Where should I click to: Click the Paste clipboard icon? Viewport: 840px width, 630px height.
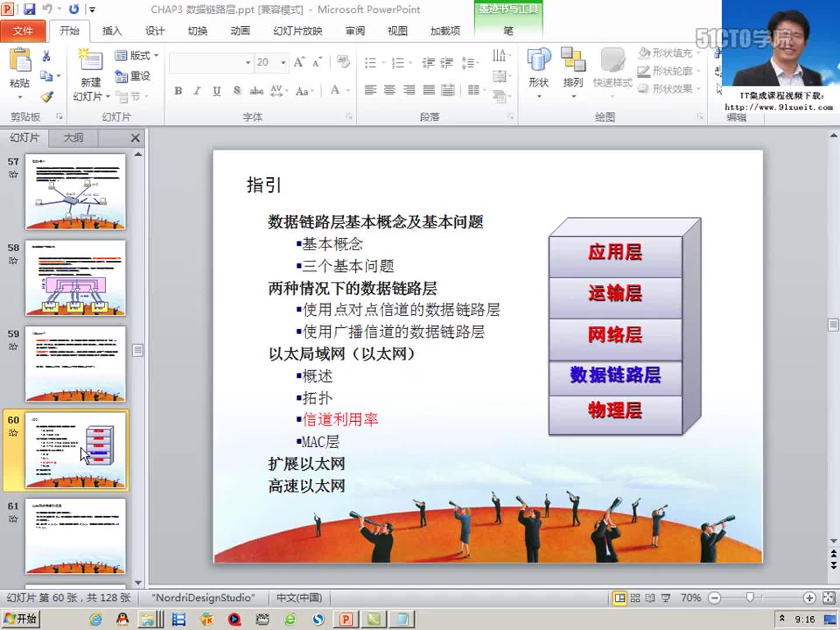tap(20, 61)
